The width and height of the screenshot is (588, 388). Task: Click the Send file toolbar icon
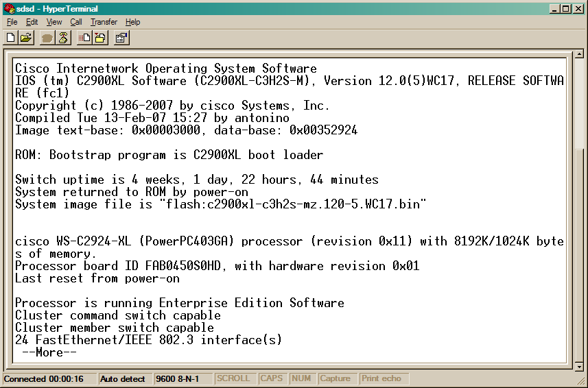[x=84, y=38]
